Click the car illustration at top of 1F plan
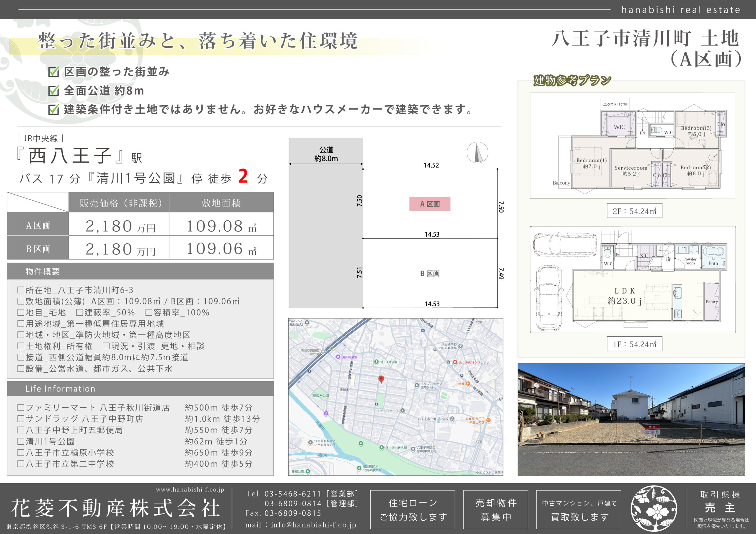The height and width of the screenshot is (534, 756). click(x=564, y=245)
